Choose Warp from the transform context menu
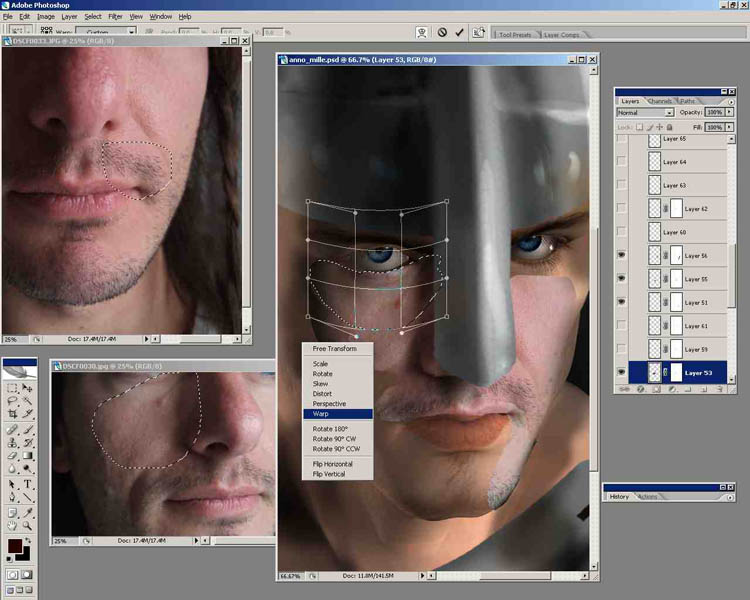Image resolution: width=750 pixels, height=600 pixels. [338, 413]
